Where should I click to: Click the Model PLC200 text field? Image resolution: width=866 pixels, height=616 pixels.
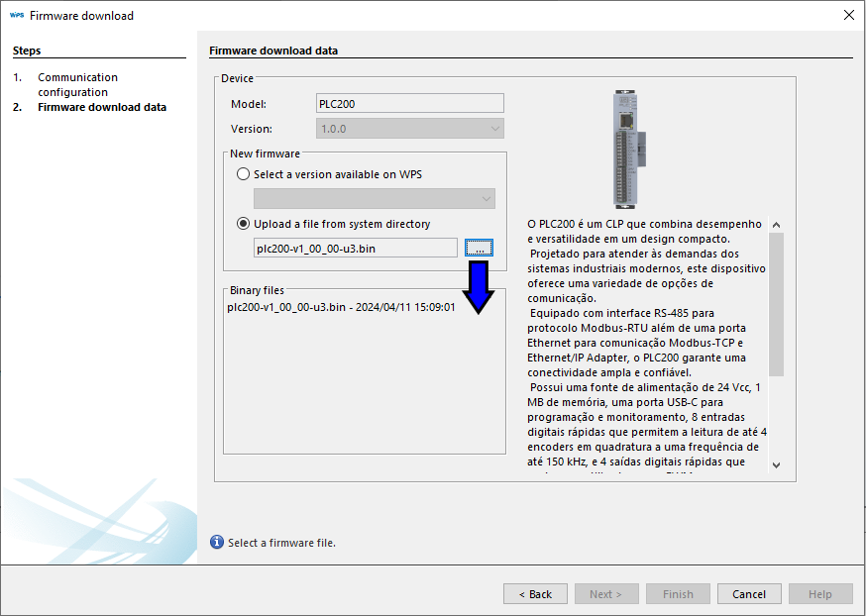pyautogui.click(x=410, y=104)
